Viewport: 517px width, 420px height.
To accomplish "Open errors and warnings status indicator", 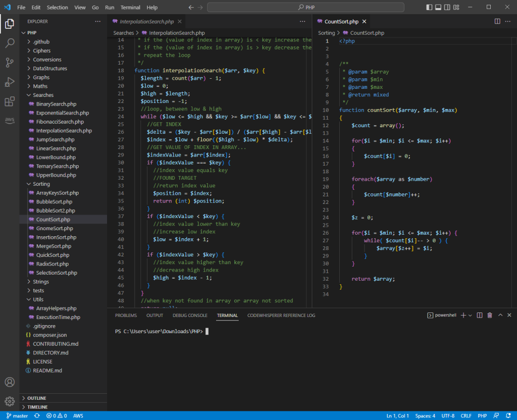I will pos(57,416).
